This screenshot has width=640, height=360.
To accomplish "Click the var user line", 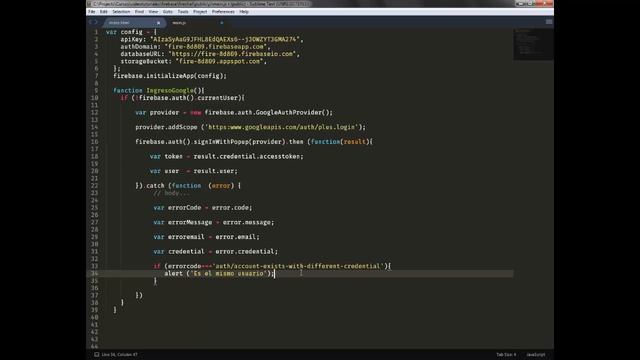I will [x=193, y=171].
